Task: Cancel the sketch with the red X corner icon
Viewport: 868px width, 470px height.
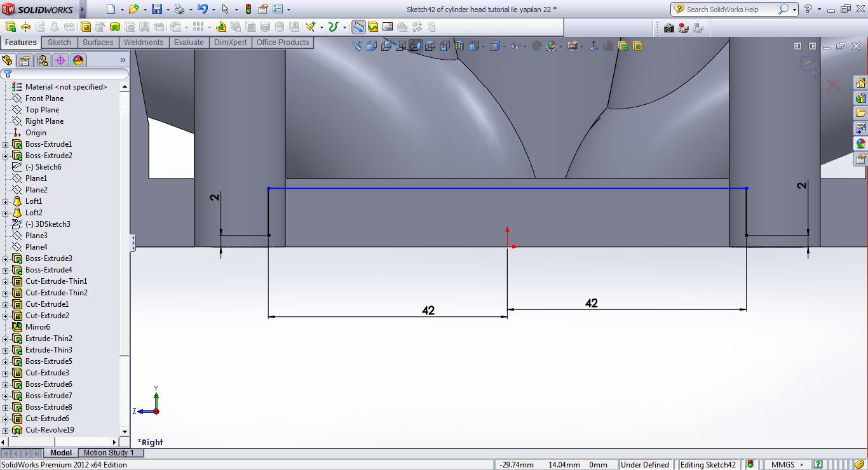Action: point(832,84)
